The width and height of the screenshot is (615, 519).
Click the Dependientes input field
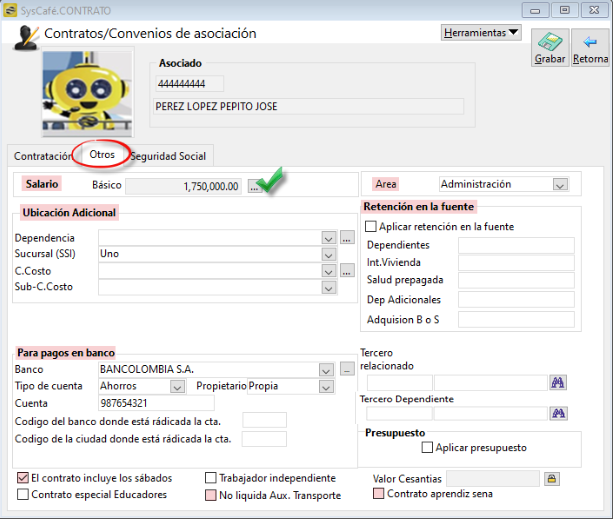coord(516,245)
